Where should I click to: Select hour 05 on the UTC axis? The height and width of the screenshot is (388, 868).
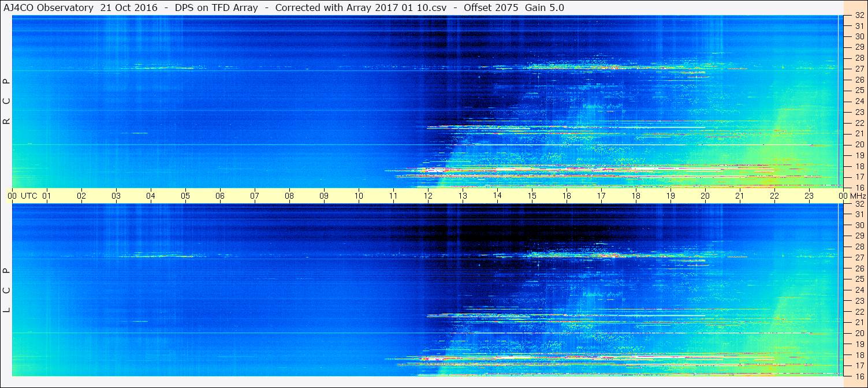185,196
